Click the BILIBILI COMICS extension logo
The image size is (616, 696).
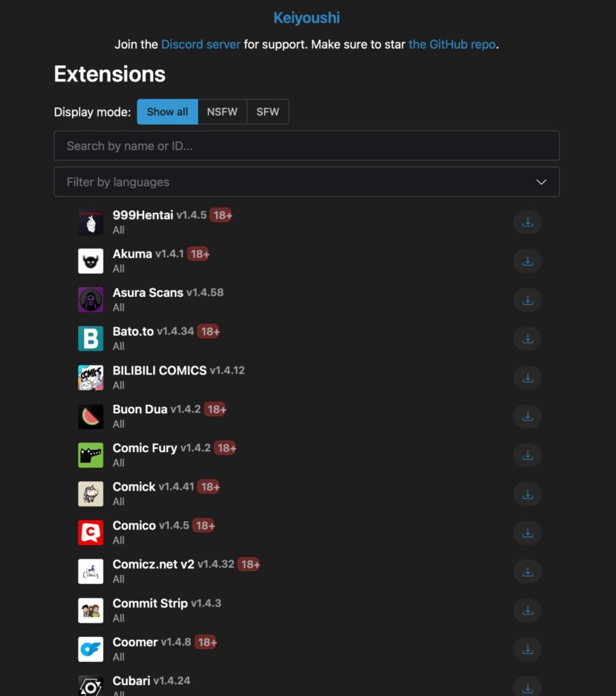90,378
